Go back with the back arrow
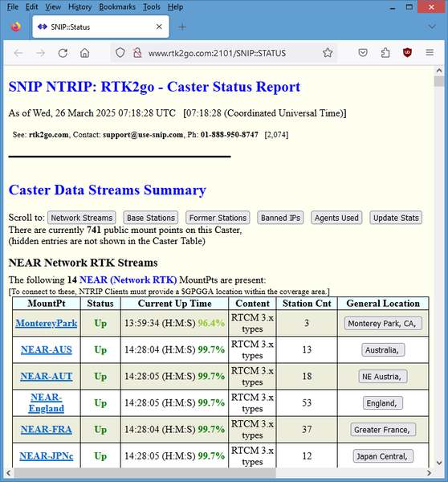The image size is (448, 482). point(18,53)
